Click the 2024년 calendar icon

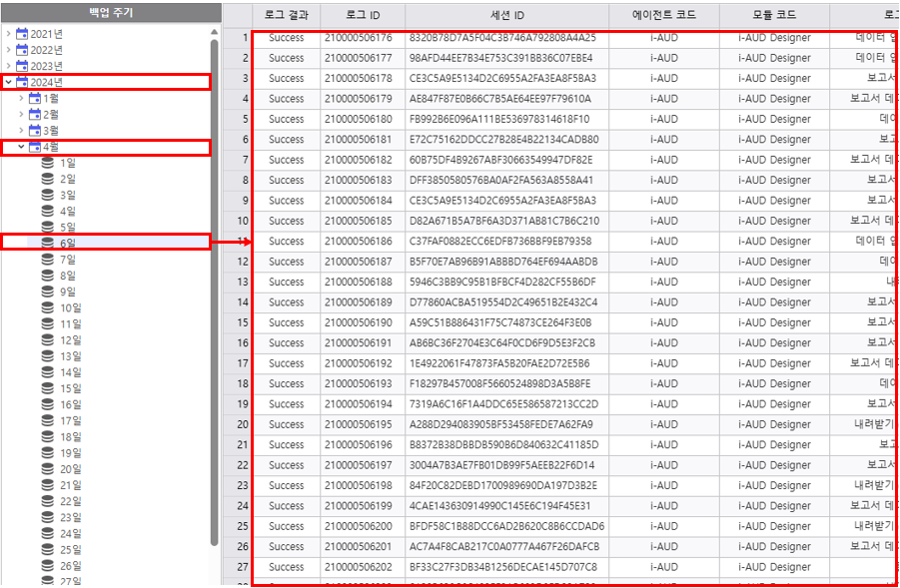(22, 82)
